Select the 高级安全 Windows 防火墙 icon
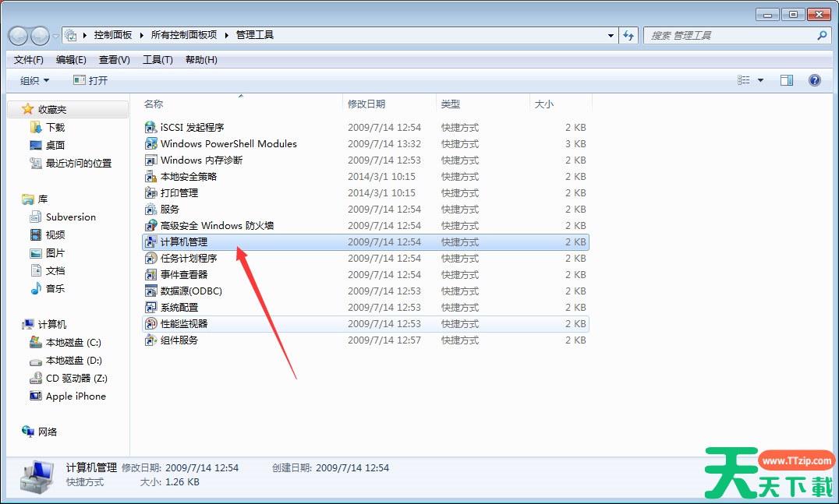 151,226
